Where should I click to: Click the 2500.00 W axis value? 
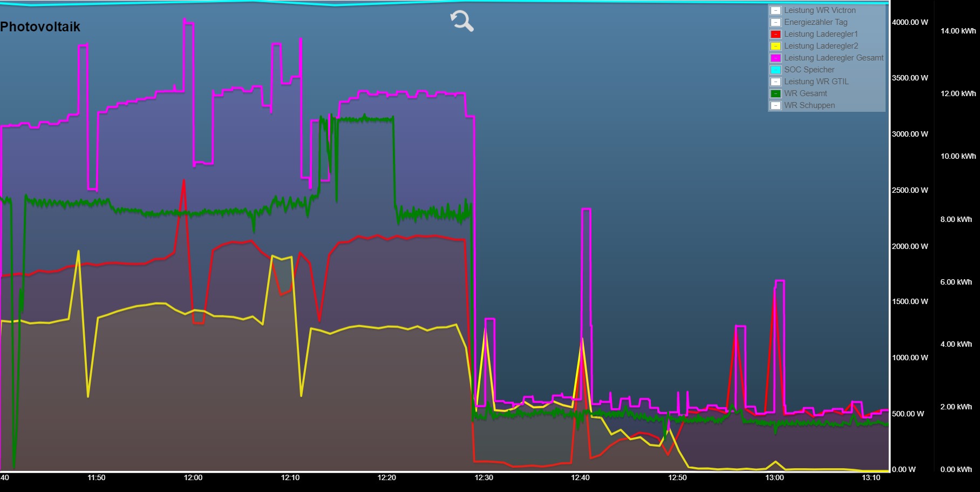[910, 190]
